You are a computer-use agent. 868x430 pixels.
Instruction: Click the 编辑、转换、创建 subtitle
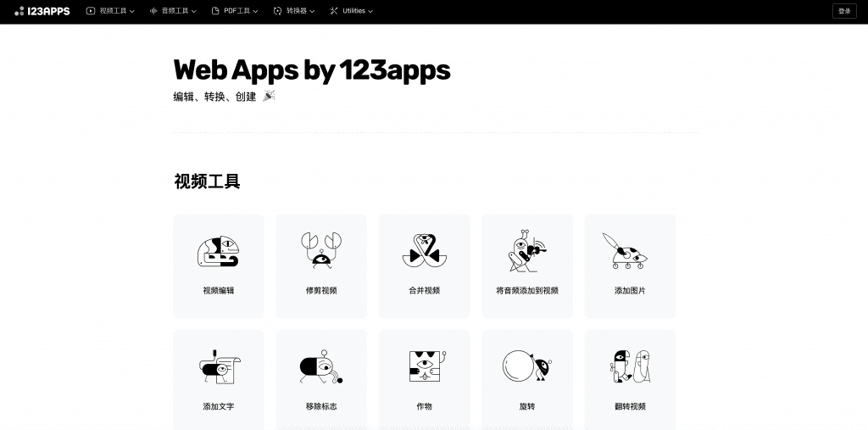click(214, 97)
